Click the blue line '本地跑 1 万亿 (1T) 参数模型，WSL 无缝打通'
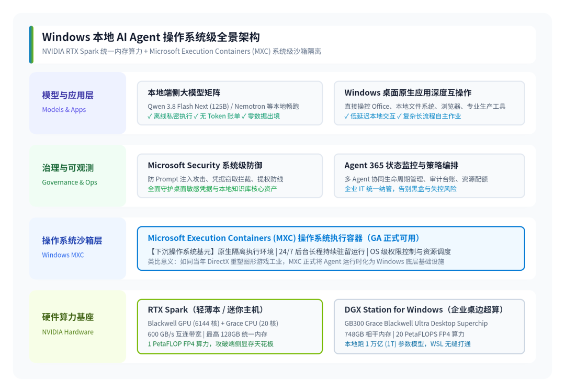 [408, 344]
